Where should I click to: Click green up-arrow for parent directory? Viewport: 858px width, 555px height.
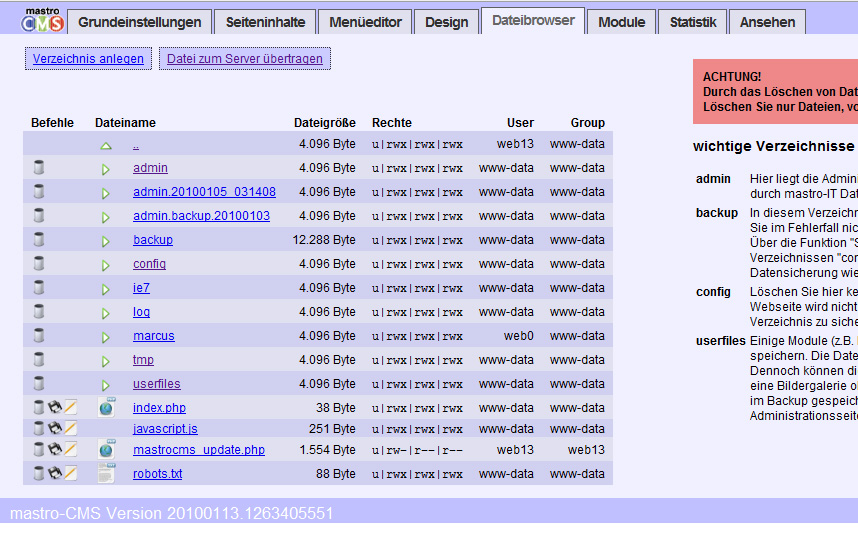[106, 146]
